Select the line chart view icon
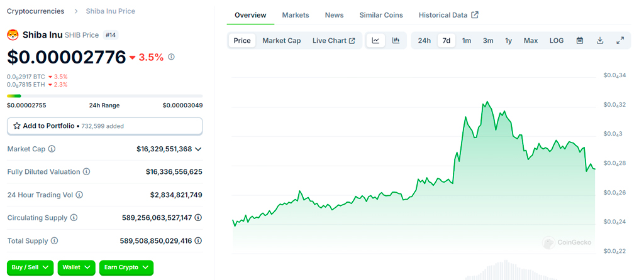Viewport: 644px width, 280px height. [375, 41]
